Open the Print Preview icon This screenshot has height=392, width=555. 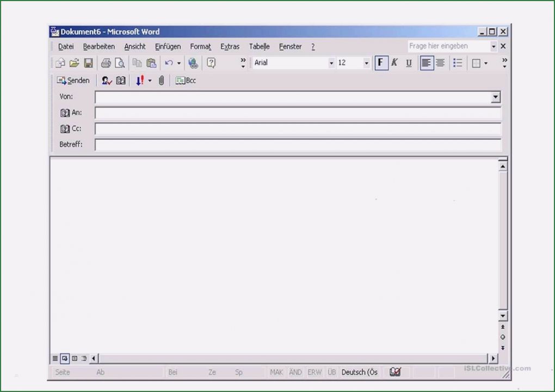point(119,63)
